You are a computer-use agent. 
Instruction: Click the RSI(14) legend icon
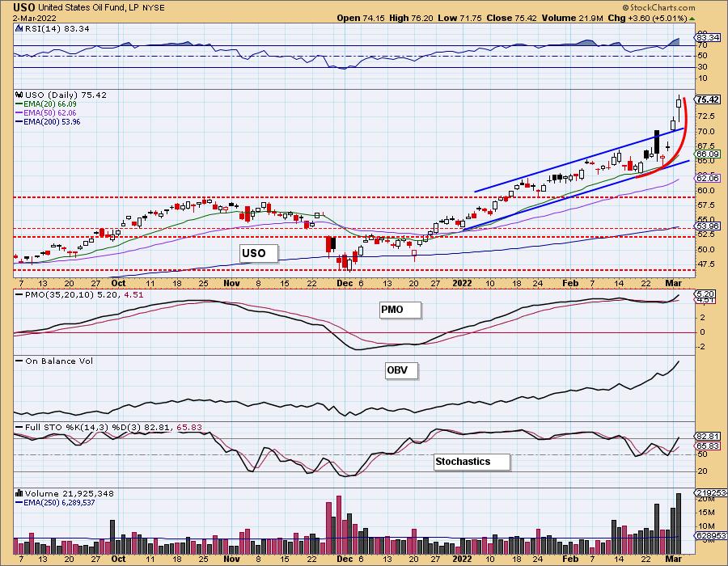click(19, 28)
